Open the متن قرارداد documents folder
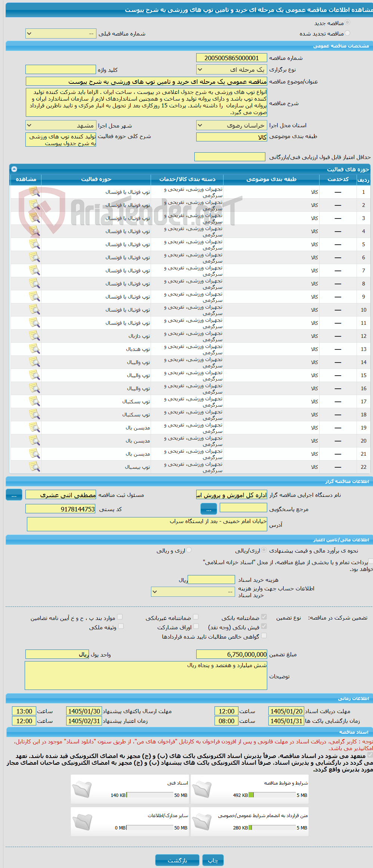The height and width of the screenshot is (868, 373). pos(202,822)
